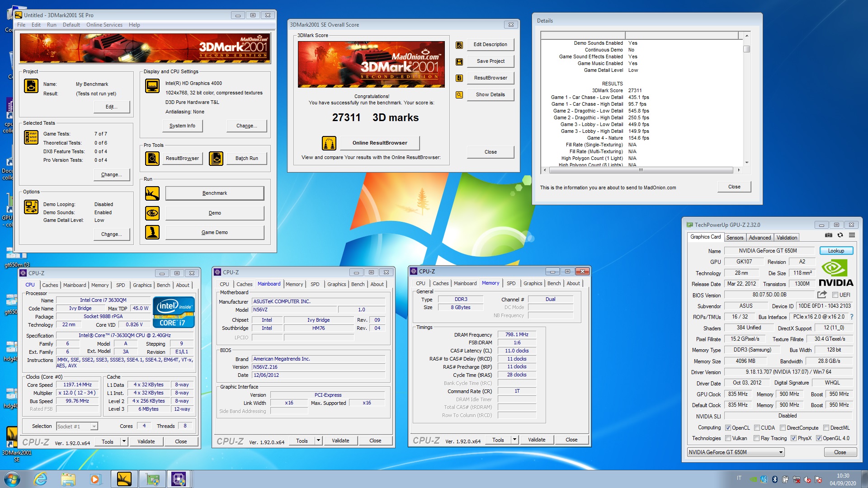
Task: Open the 3DMark2001 taskbar button
Action: click(124, 479)
